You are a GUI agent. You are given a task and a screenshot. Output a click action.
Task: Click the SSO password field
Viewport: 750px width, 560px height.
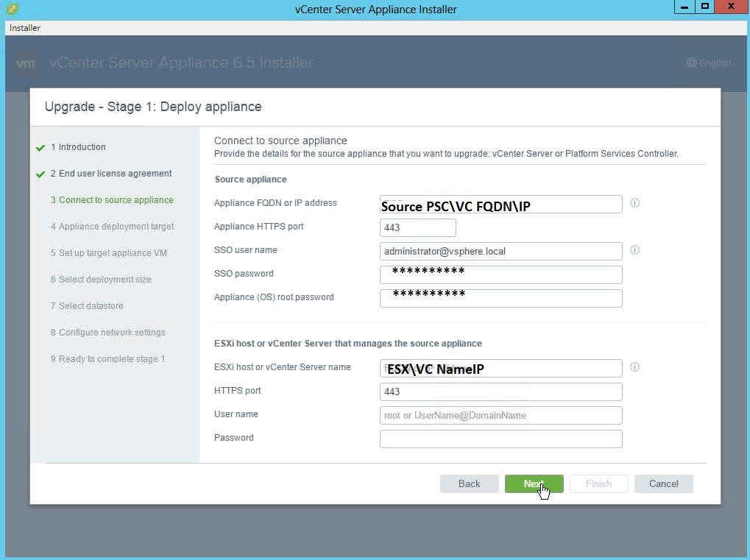point(500,274)
